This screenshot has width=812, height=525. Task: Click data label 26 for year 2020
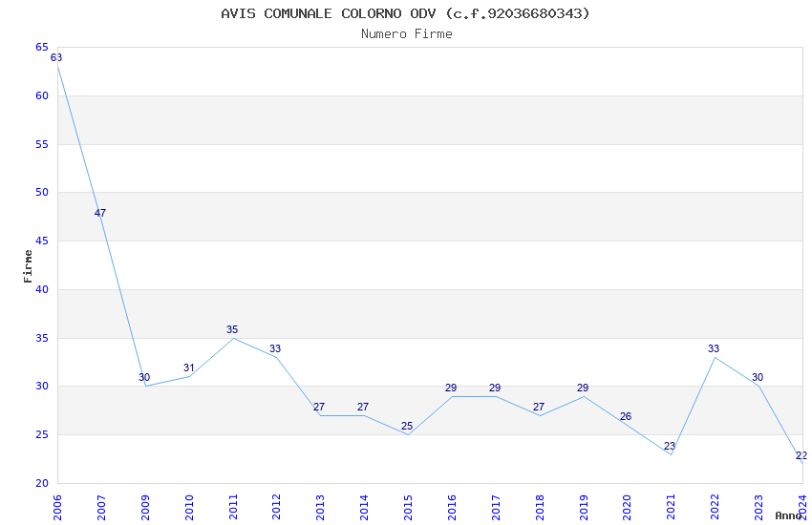pos(626,416)
